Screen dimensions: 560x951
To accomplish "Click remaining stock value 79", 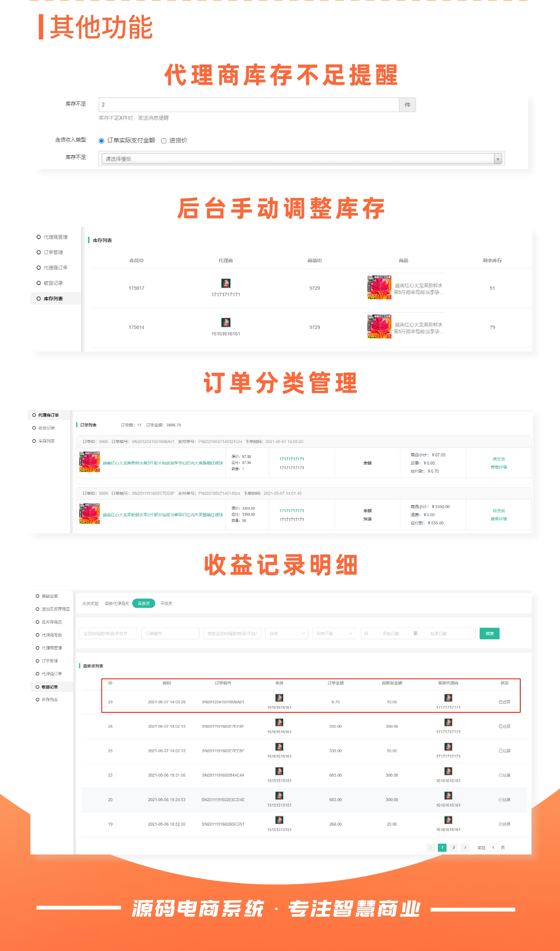I will pyautogui.click(x=492, y=327).
